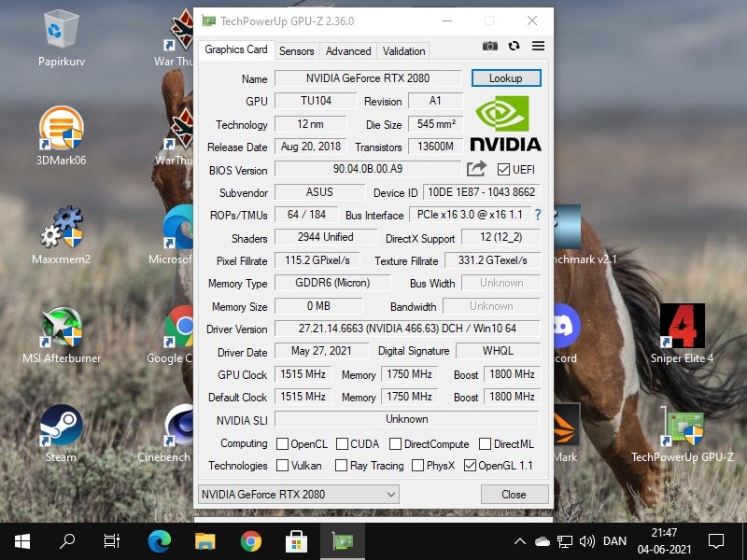Click the Device ID value 10DE 1E87

point(482,192)
